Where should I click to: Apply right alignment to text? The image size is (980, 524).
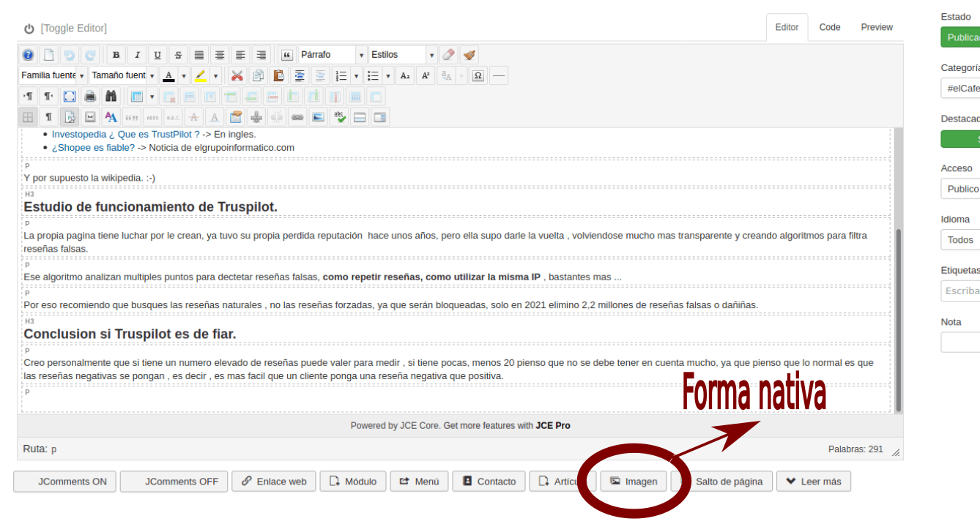click(261, 55)
